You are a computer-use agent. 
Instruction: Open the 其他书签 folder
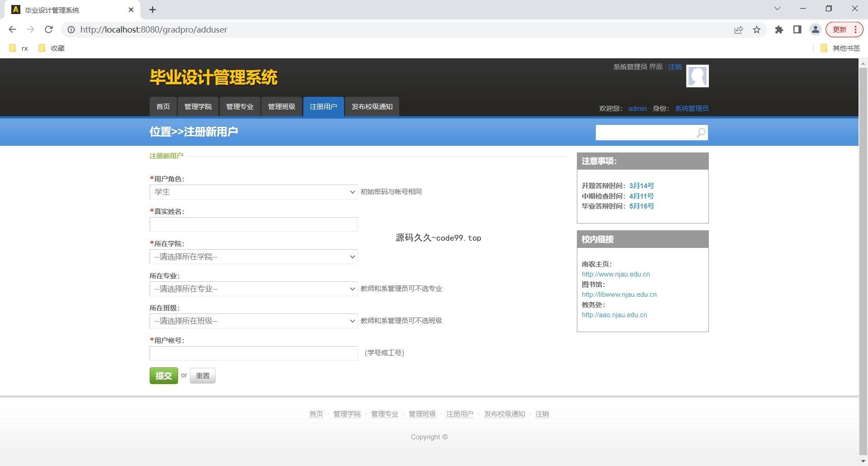[840, 48]
